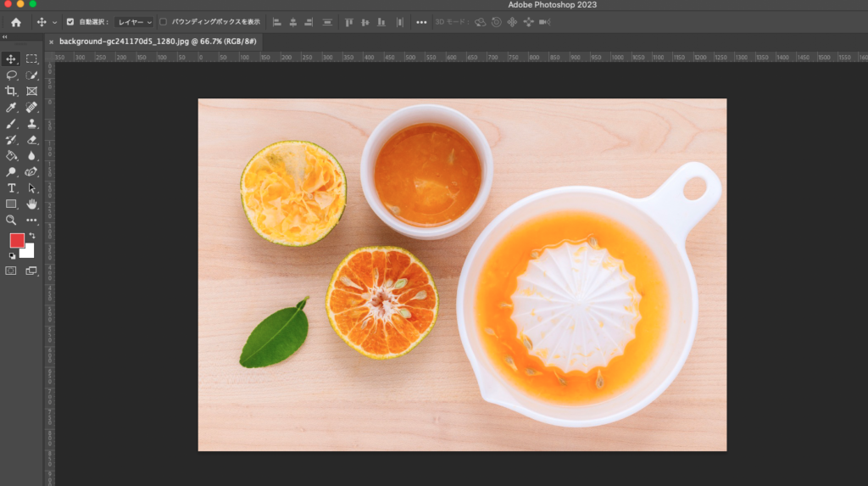Select the Rectangle shape tool
Viewport: 868px width, 486px height.
[11, 204]
